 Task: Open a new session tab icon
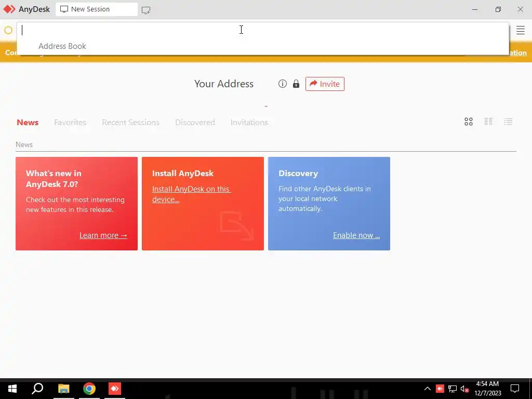pos(146,10)
